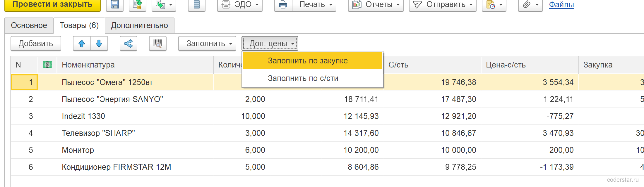The image size is (644, 187).
Task: Click the N column header
Action: 24,65
